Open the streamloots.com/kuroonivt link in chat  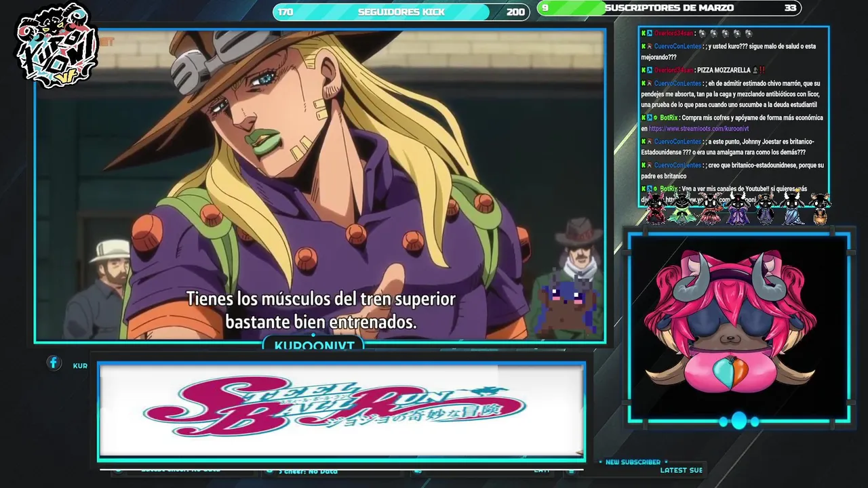(x=698, y=129)
